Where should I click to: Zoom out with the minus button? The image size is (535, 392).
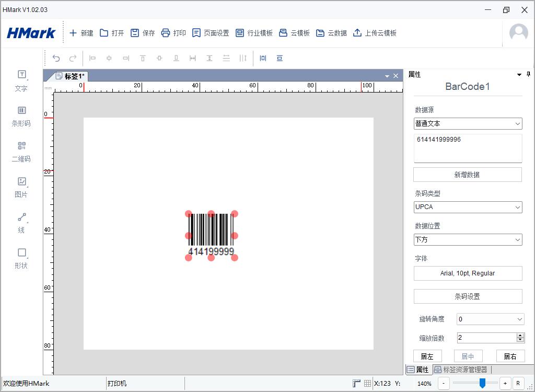coord(444,384)
